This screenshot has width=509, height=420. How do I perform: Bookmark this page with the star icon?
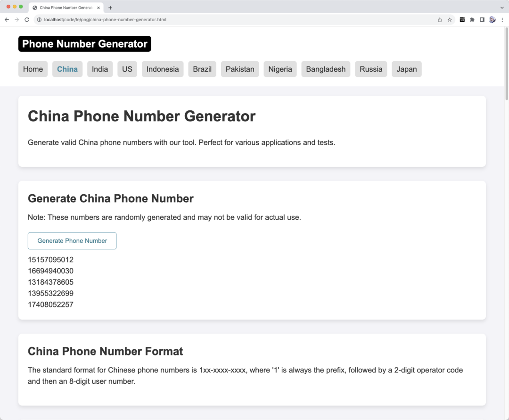click(450, 20)
